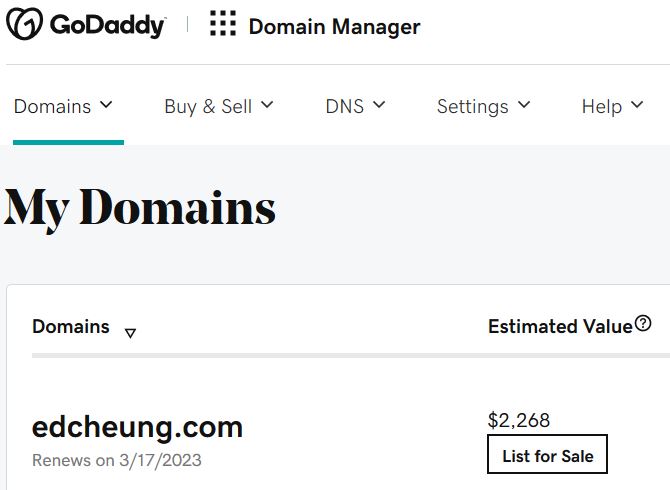
Task: Expand the Buy & Sell chevron
Action: (x=267, y=104)
